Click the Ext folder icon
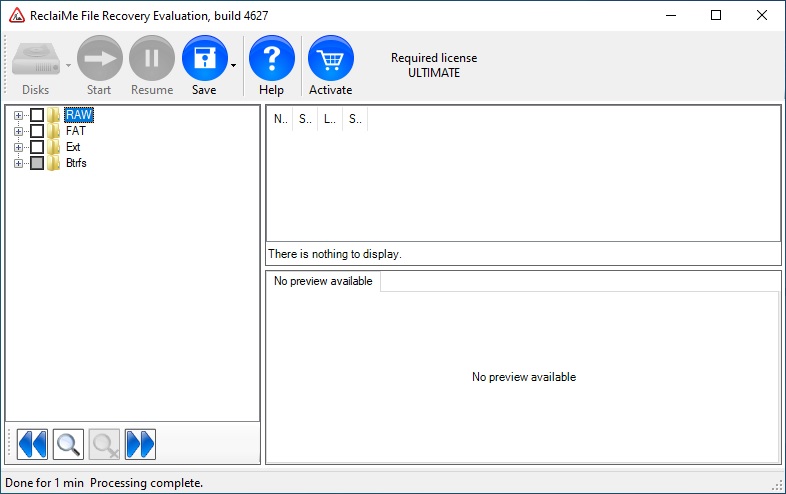Screen dimensions: 786x494 54,147
